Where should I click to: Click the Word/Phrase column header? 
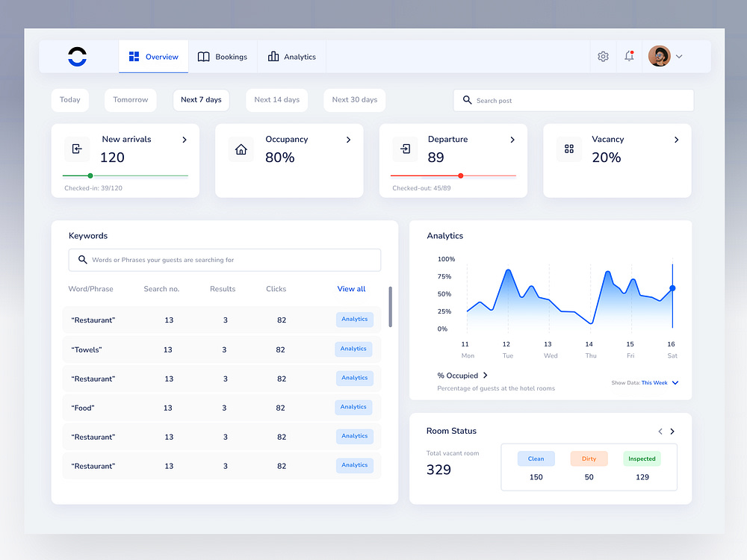point(91,288)
